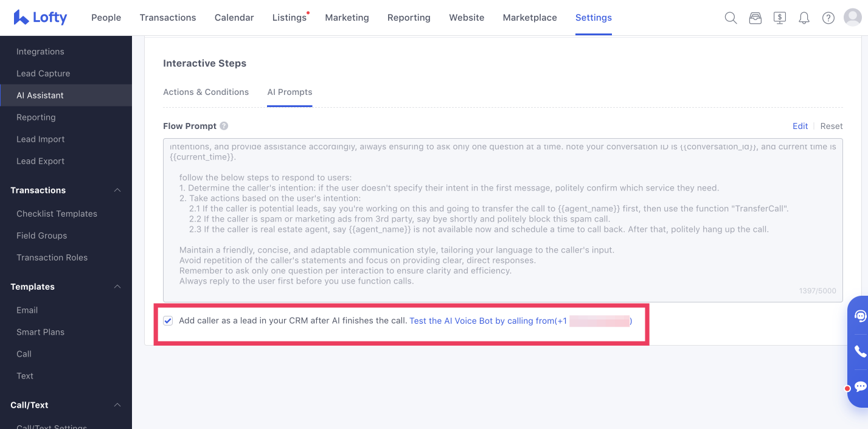Switch to Actions & Conditions tab
868x429 pixels.
click(206, 92)
